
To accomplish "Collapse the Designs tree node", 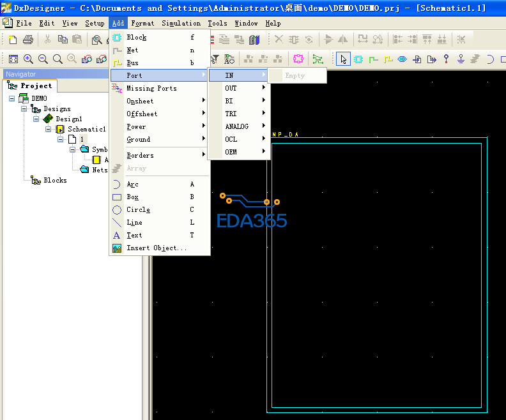I will click(x=24, y=109).
